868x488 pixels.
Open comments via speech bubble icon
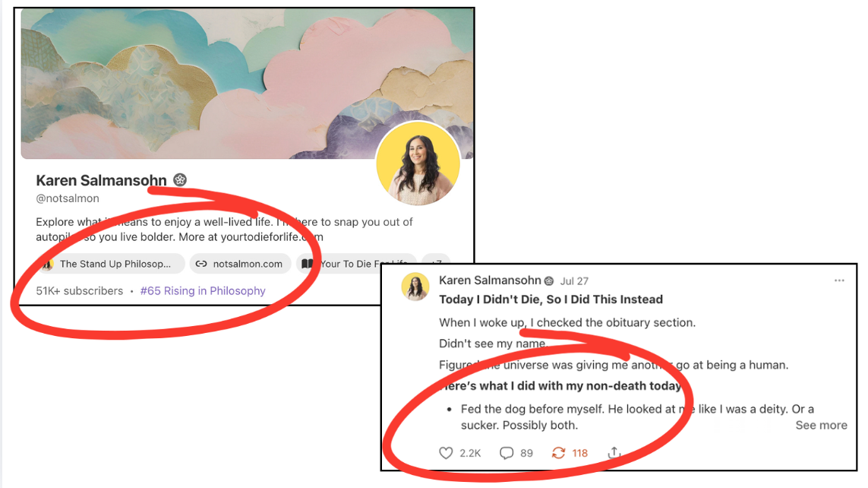point(506,453)
